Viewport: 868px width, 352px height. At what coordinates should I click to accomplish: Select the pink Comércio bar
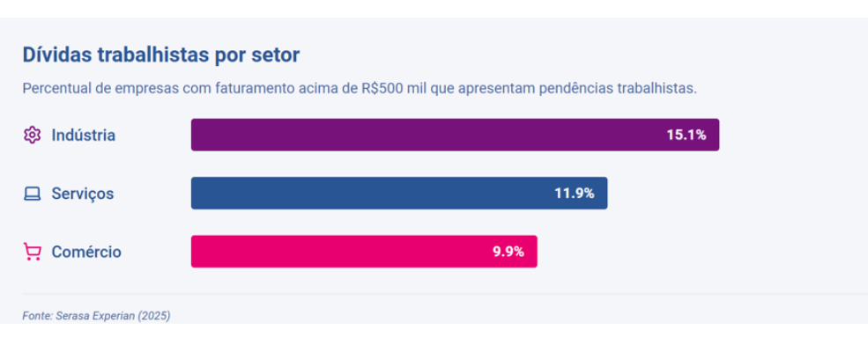pos(335,252)
